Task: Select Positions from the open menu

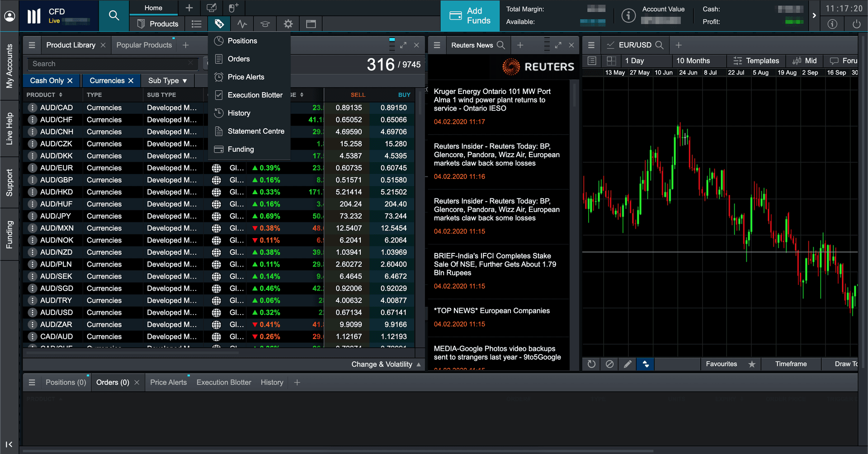Action: (x=242, y=41)
